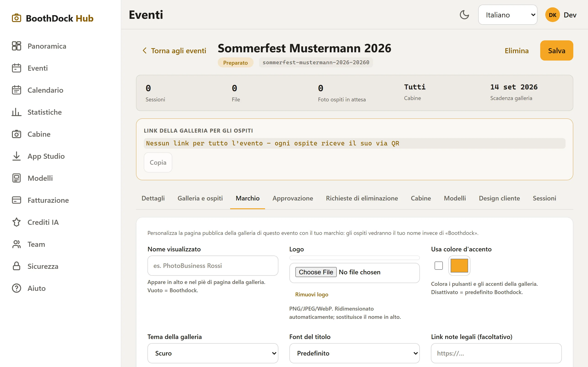This screenshot has height=367, width=588.
Task: Toggle dark mode moon icon
Action: 464,15
